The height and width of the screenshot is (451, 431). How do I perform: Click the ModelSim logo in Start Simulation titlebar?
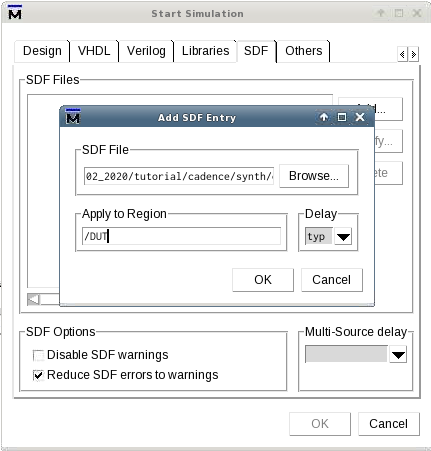point(14,13)
